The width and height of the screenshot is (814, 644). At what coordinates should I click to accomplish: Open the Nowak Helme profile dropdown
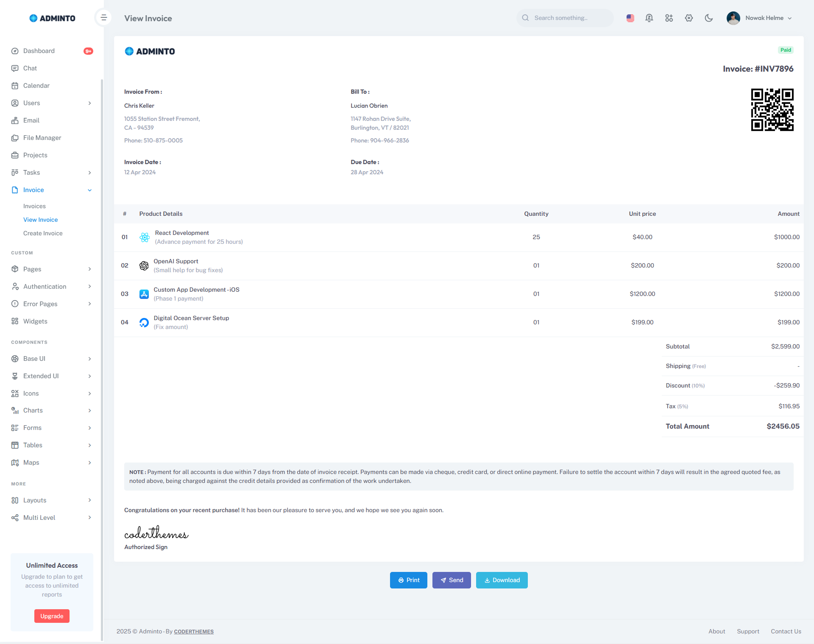tap(760, 18)
